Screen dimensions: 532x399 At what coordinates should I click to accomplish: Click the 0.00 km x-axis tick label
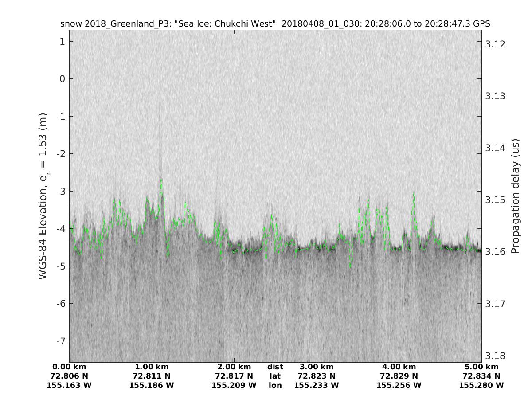click(x=69, y=367)
